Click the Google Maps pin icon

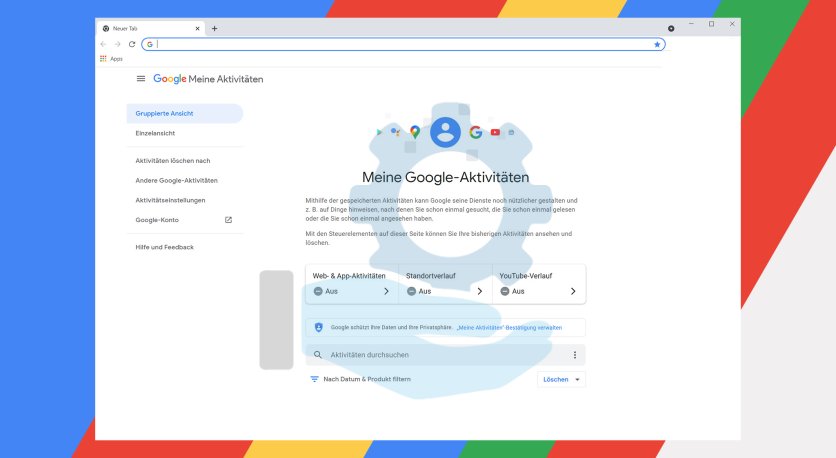tap(415, 132)
